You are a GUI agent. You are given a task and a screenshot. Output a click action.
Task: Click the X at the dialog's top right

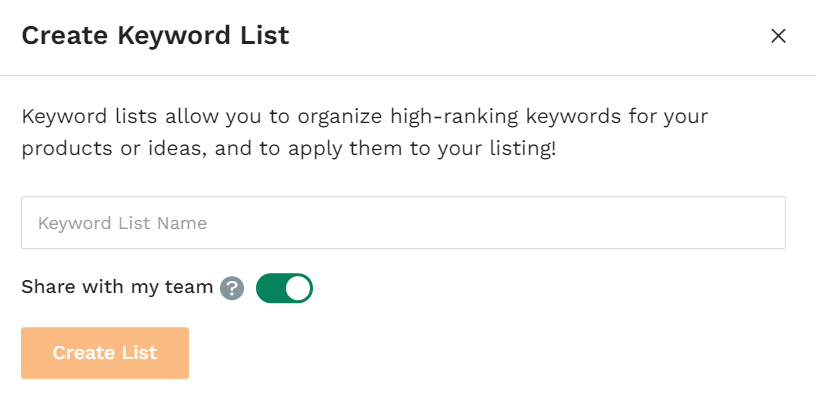(778, 36)
